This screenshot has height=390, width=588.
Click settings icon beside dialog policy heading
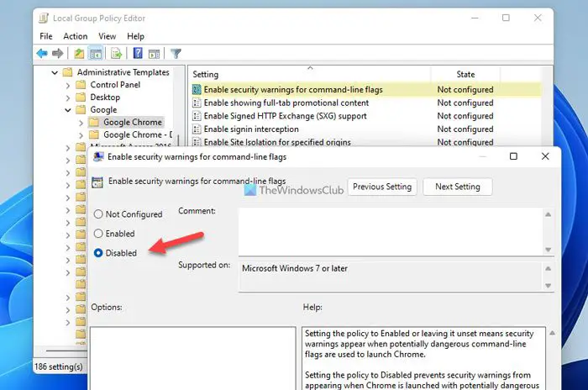(x=97, y=182)
